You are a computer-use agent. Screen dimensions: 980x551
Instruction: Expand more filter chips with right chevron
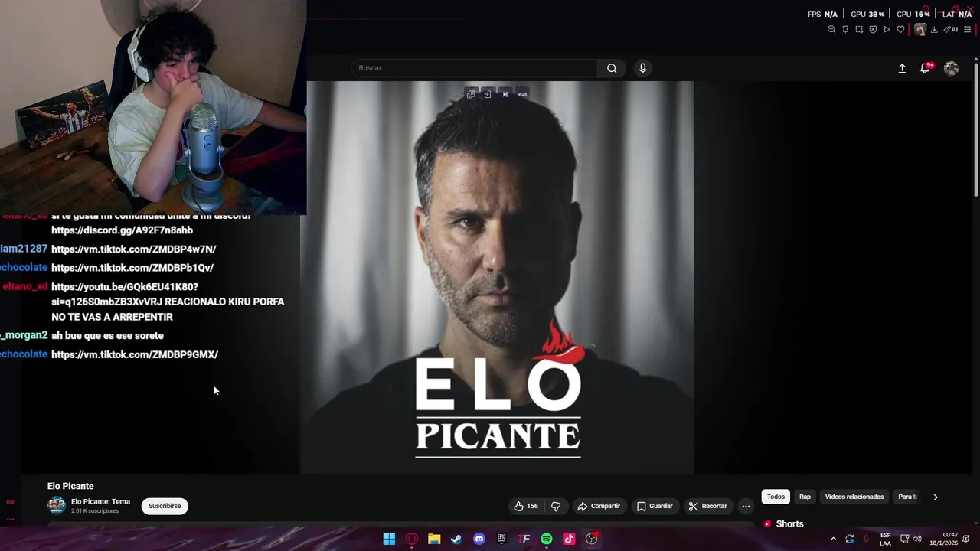(935, 497)
